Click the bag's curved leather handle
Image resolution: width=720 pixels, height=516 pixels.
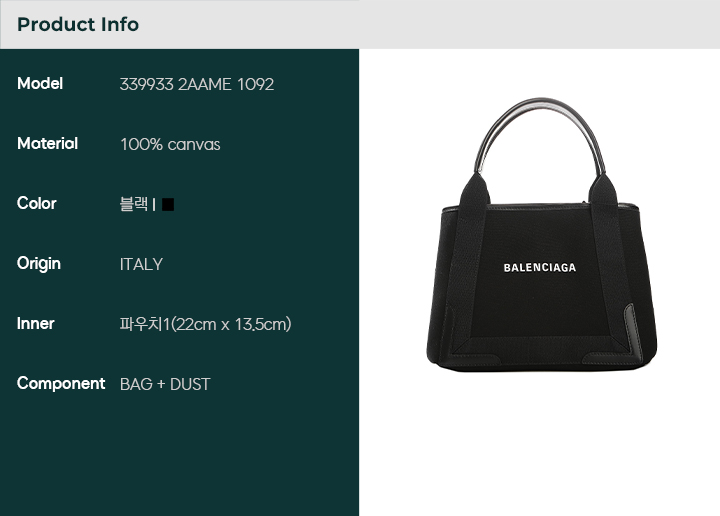pyautogui.click(x=541, y=133)
